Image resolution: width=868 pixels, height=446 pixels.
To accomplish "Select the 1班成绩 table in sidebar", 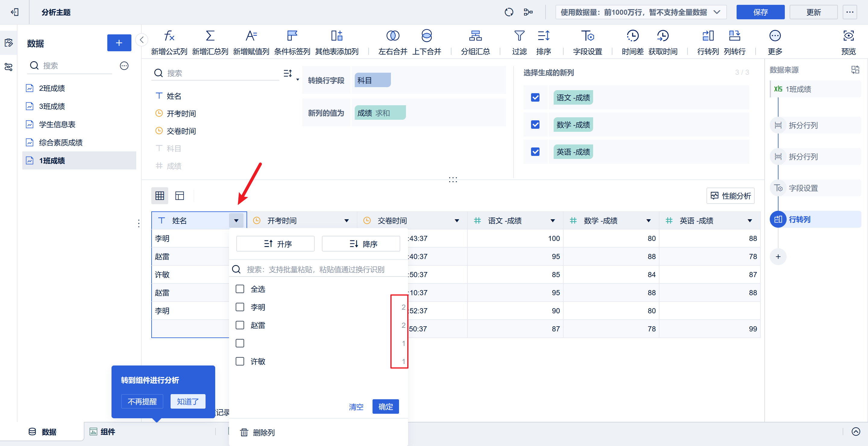I will coord(52,160).
